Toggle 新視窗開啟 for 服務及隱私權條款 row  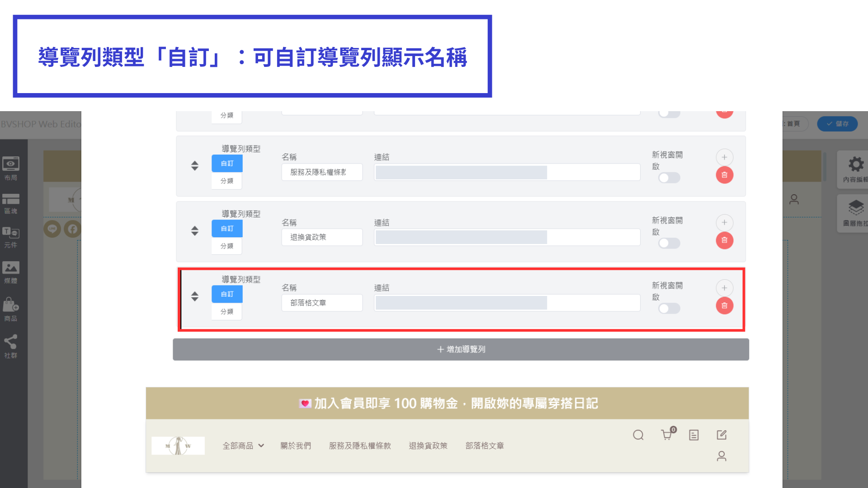[x=669, y=178]
